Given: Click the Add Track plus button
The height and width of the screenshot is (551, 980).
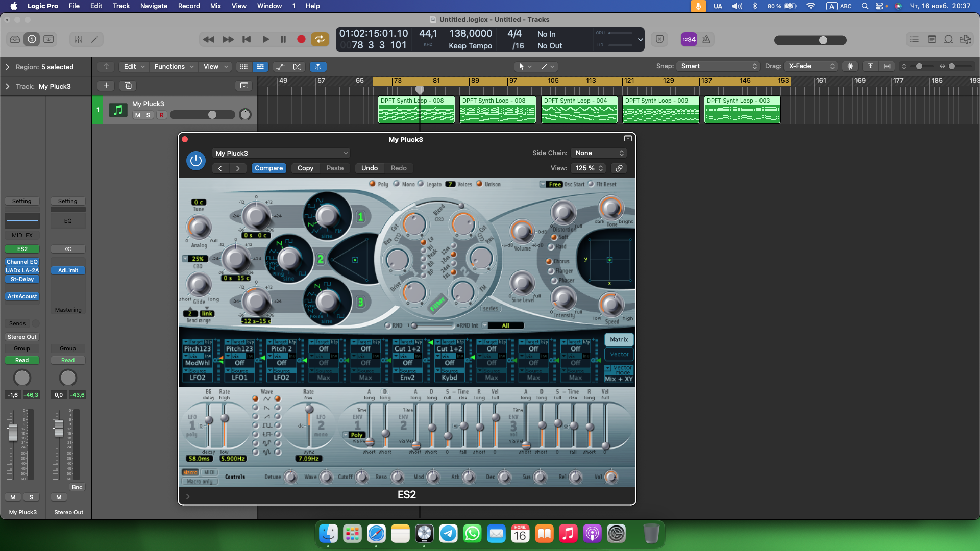Looking at the screenshot, I should (106, 85).
